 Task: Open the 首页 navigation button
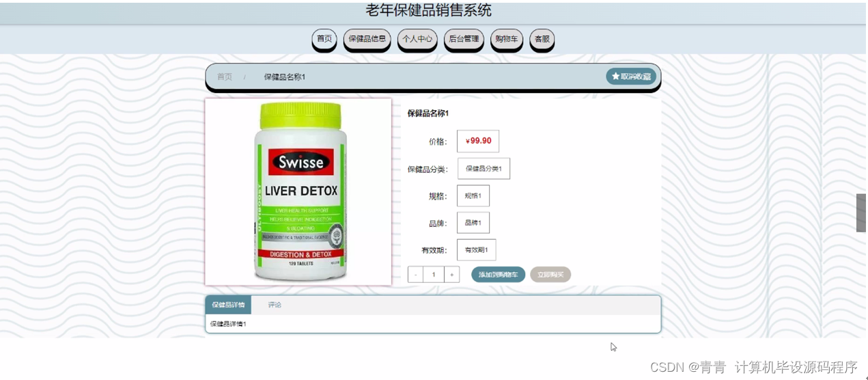click(324, 39)
